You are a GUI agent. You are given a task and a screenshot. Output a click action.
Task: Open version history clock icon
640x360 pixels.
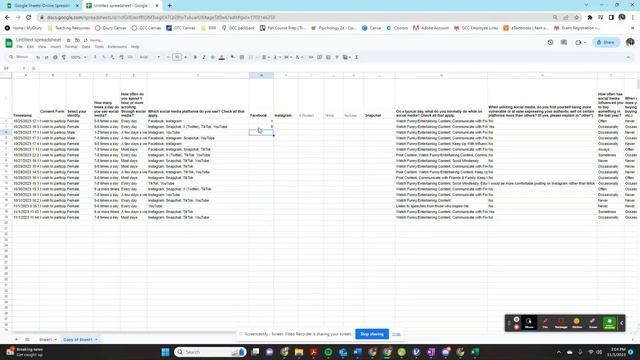tap(550, 42)
